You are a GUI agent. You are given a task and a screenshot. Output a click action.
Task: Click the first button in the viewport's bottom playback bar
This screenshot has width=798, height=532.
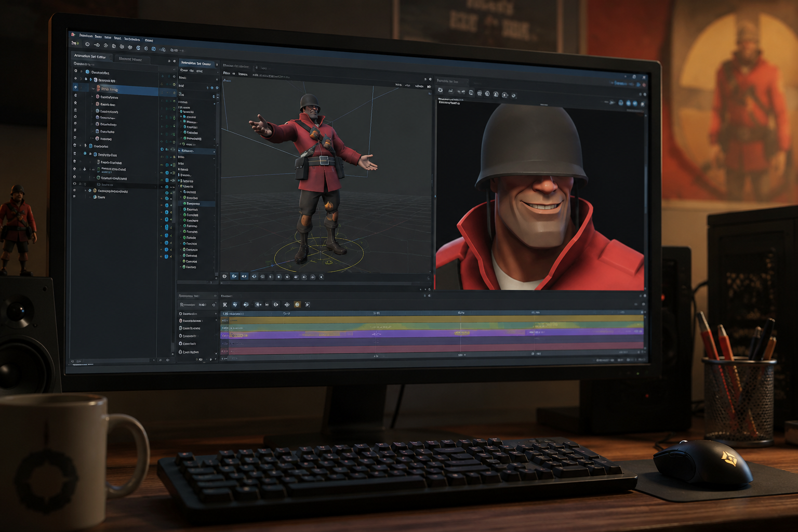[224, 276]
